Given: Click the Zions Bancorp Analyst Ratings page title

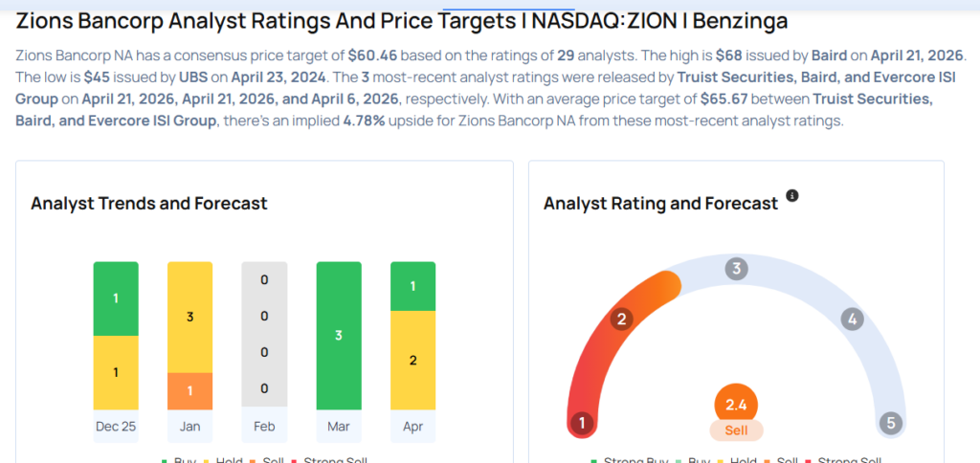Looking at the screenshot, I should click(409, 21).
